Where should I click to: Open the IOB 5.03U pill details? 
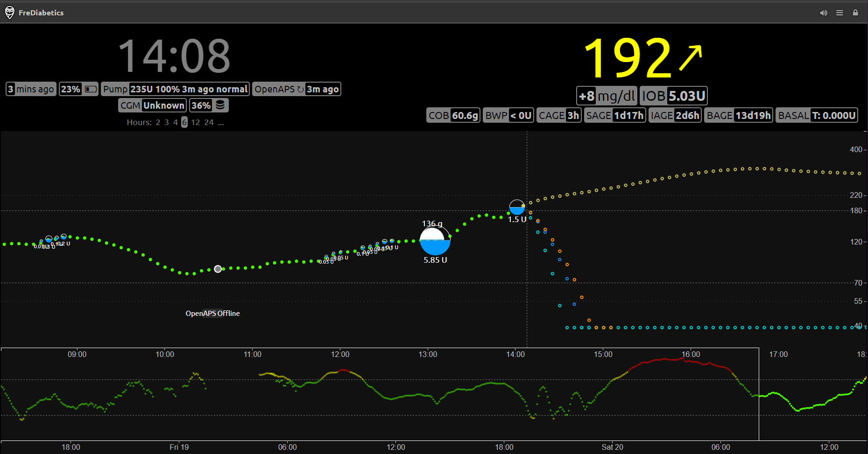point(674,96)
